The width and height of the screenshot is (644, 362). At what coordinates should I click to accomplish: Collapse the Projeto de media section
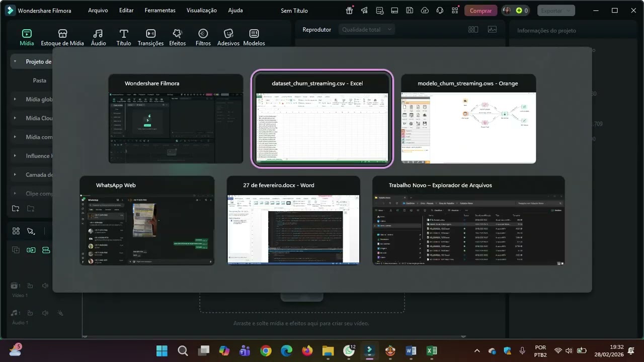[15, 62]
